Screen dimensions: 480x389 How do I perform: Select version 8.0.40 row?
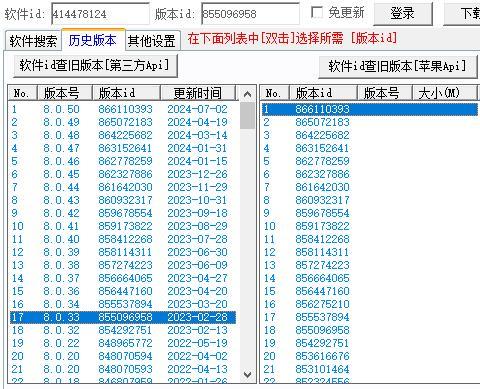[123, 239]
